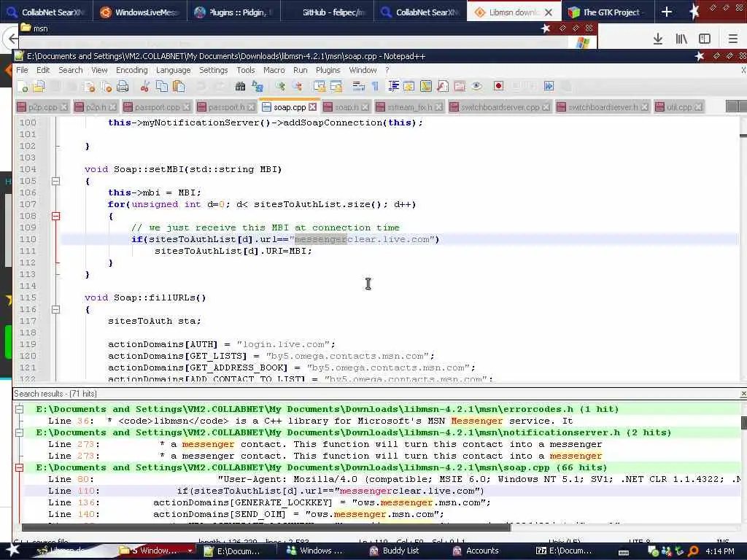Switch to The GTK Project browser tab

606,12
